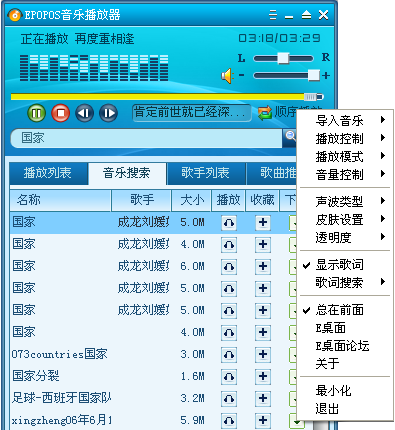Image resolution: width=395 pixels, height=430 pixels.
Task: Click the volume slider handle
Action: [314, 75]
